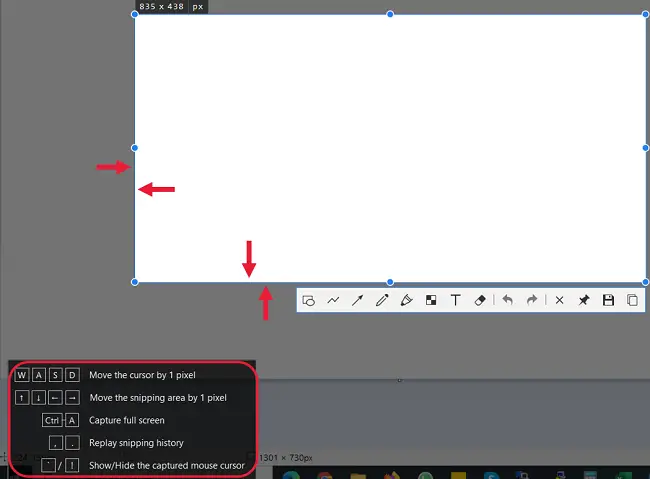Click the right-middle selection handle
650x479 pixels.
[x=646, y=148]
